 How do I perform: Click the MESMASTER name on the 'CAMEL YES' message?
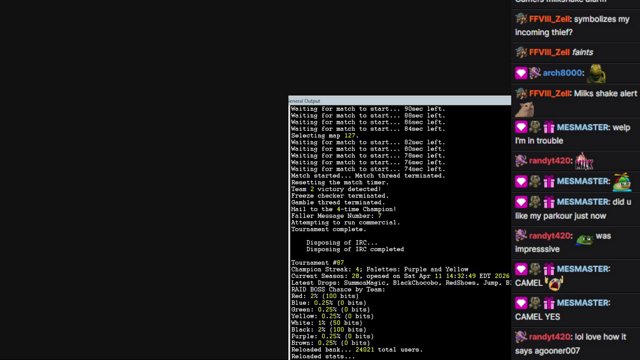(x=582, y=303)
